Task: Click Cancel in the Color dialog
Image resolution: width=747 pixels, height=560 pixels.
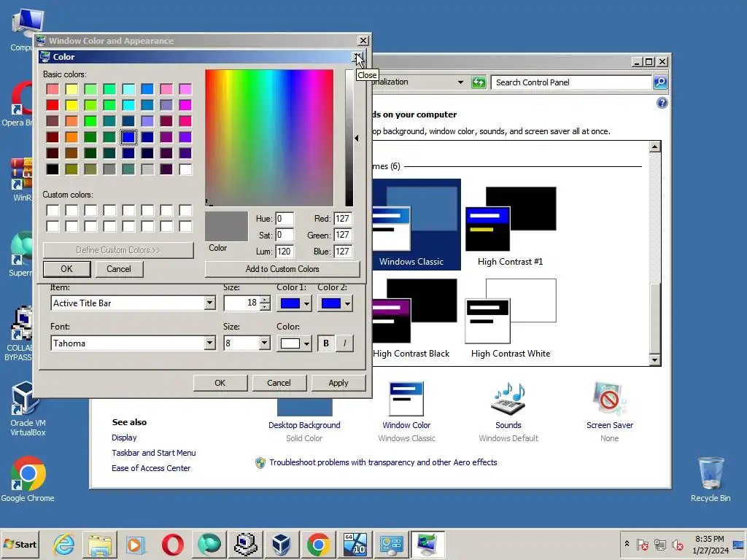Action: (x=119, y=269)
